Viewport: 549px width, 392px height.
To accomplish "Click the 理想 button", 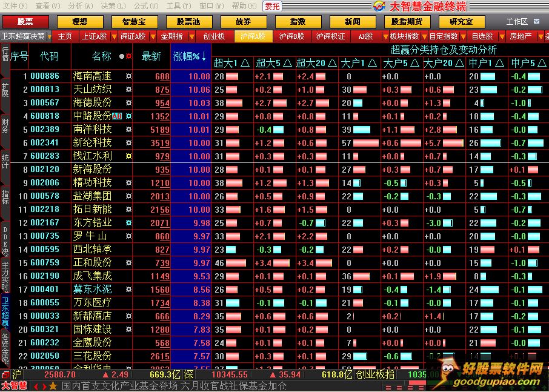I will (80, 22).
